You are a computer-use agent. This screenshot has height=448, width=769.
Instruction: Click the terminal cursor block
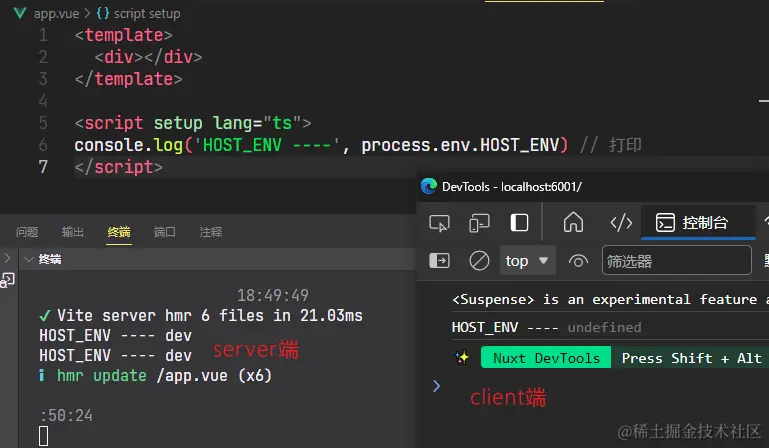pos(43,436)
